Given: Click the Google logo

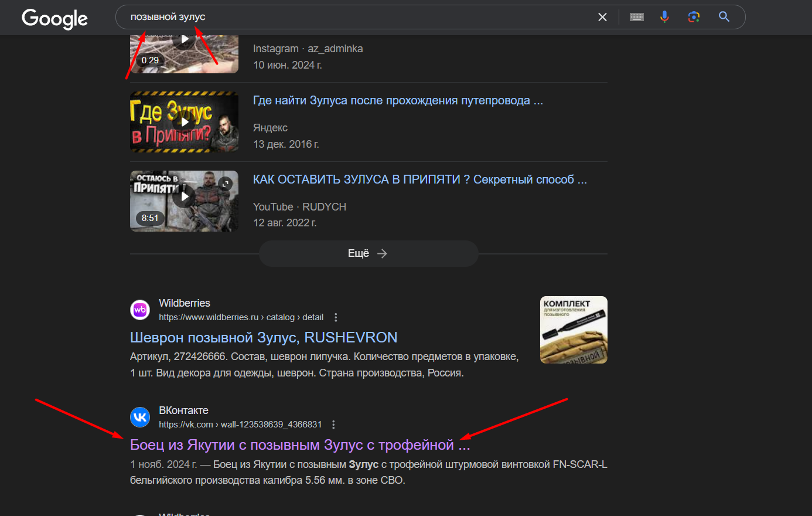Looking at the screenshot, I should pos(54,18).
